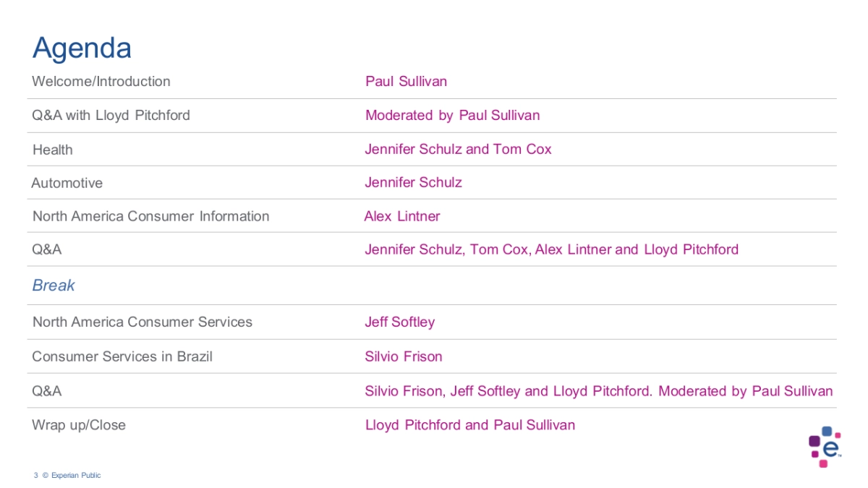Select the Automotive agenda item

tap(67, 184)
